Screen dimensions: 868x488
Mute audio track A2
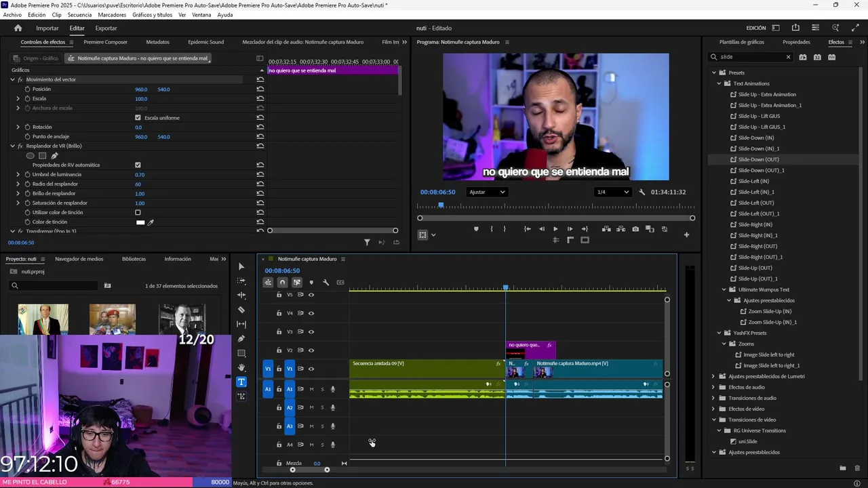point(311,407)
